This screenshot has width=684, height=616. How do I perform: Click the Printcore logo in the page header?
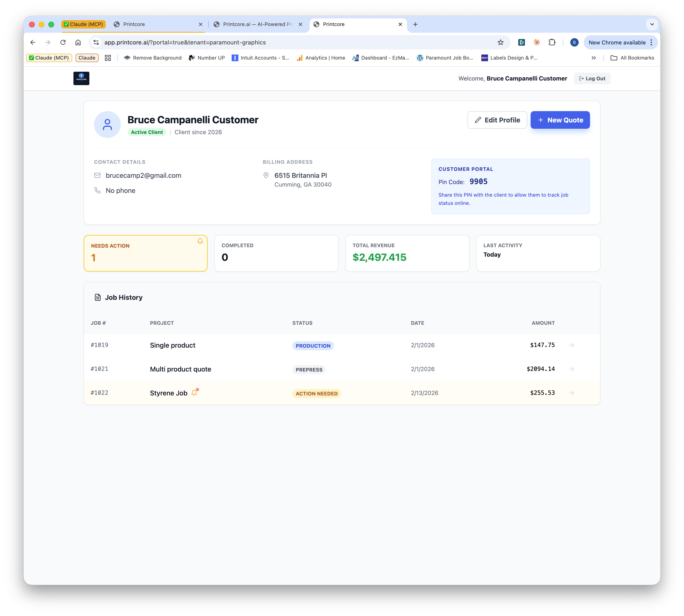(x=81, y=78)
